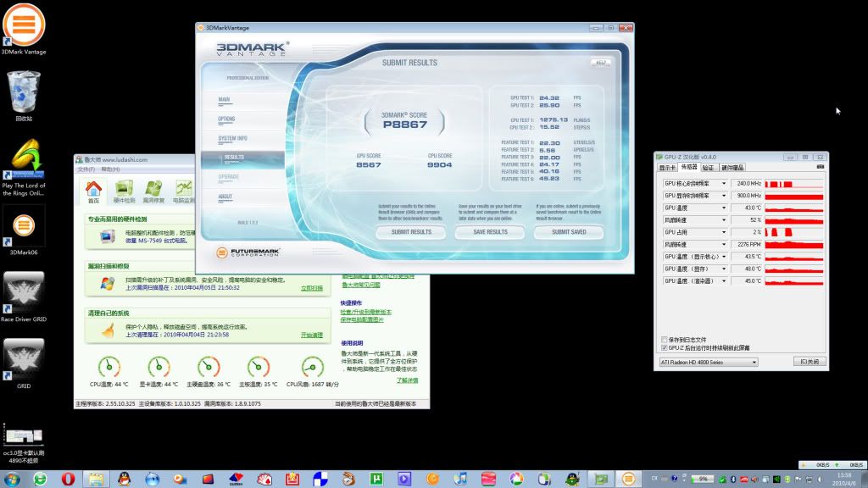Toggle GPU-Z background refresh checkbox
This screenshot has width=868, height=488.
click(664, 347)
